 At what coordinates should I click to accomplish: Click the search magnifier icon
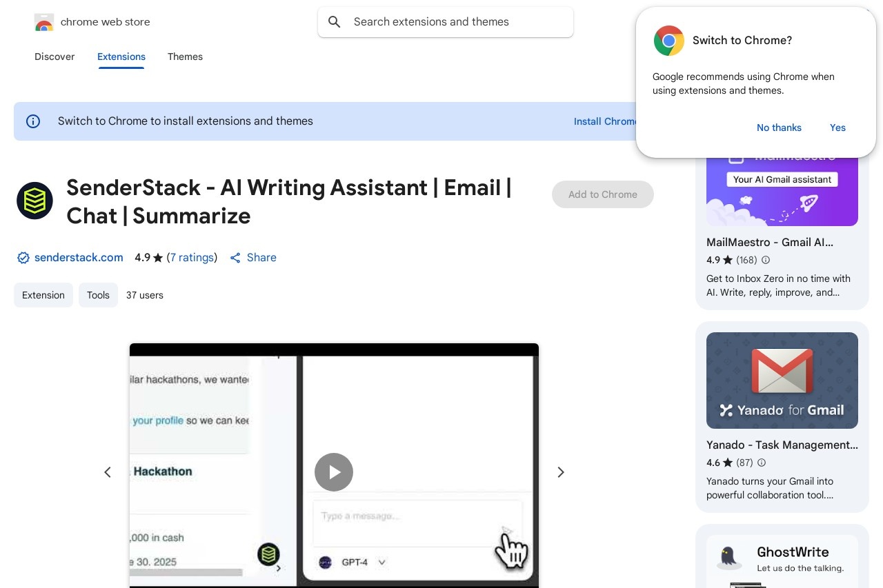335,22
